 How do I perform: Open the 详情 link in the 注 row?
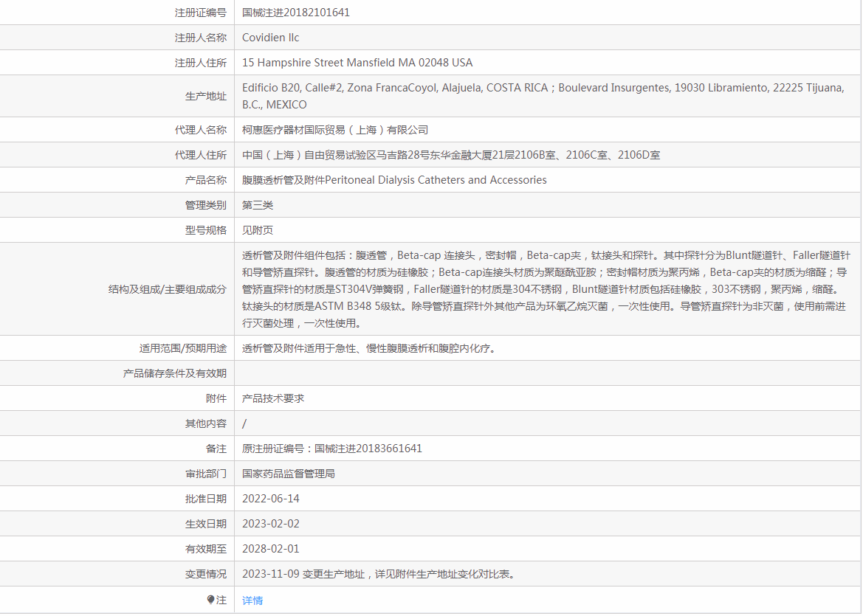click(252, 600)
